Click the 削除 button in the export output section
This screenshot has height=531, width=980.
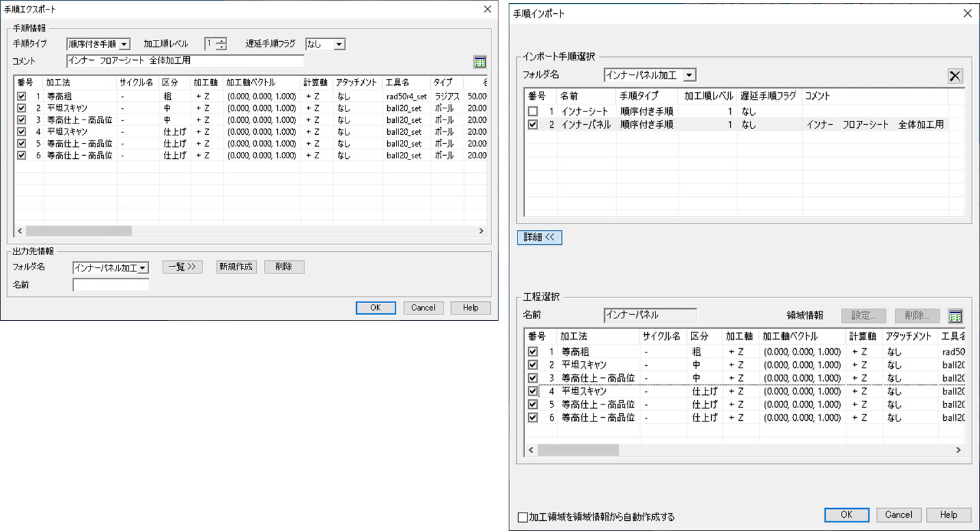coord(284,266)
